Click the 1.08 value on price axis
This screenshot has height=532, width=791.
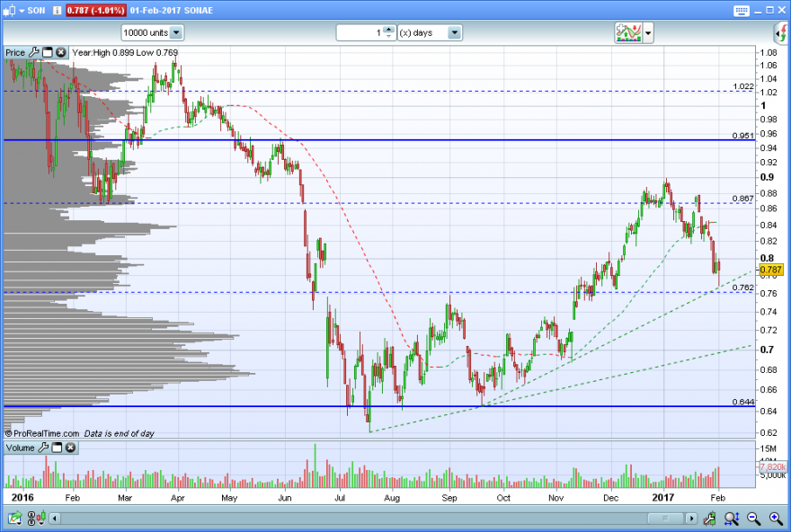(x=769, y=52)
